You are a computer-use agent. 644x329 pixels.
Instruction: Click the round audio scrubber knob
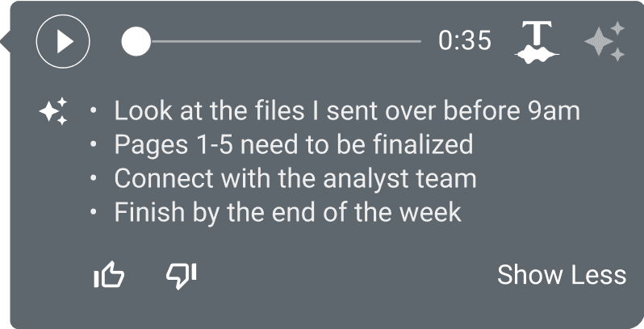(x=136, y=41)
